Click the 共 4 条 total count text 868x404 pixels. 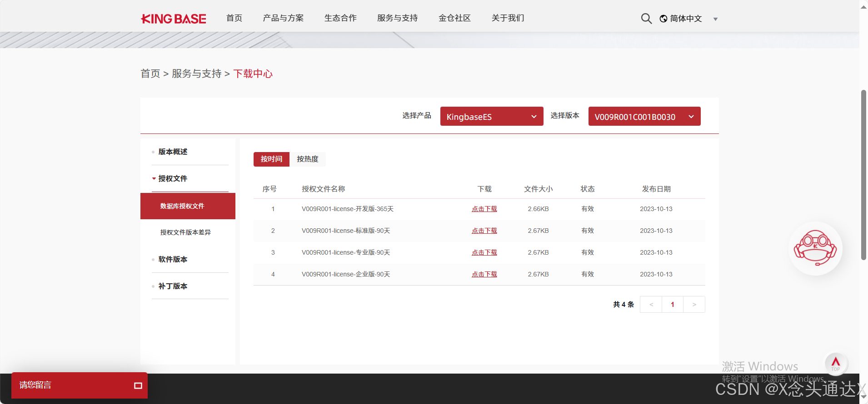624,305
